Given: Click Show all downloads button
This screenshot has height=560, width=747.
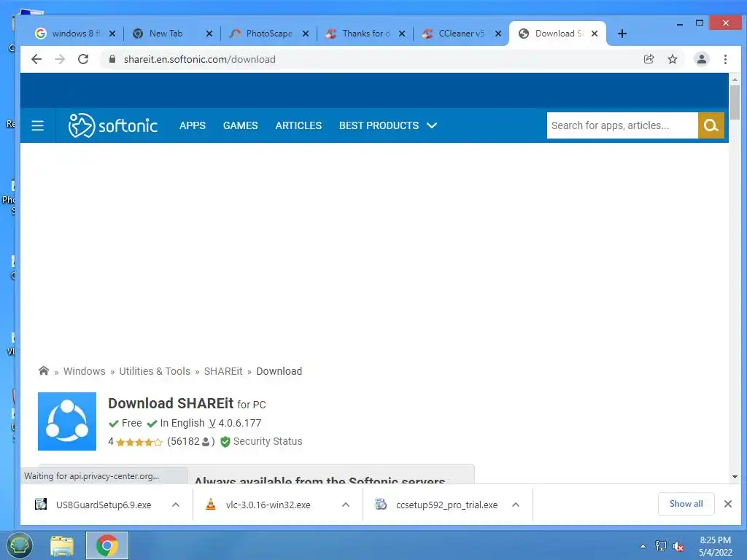Looking at the screenshot, I should click(686, 504).
